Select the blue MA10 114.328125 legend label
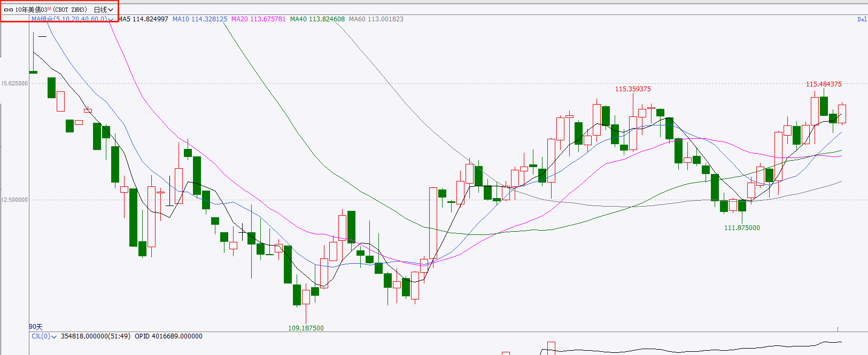The width and height of the screenshot is (868, 355). (200, 19)
